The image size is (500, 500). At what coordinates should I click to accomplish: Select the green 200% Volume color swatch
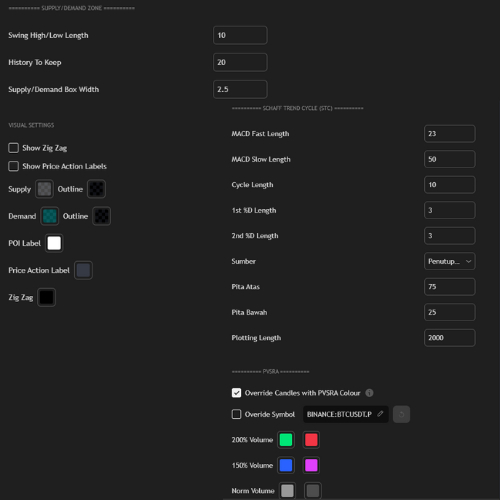pos(286,440)
